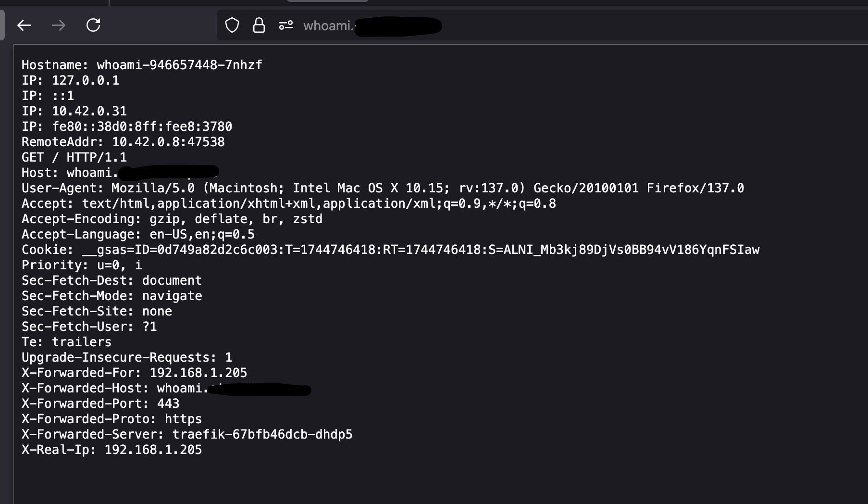Click the forward navigation arrow
Screen dimensions: 868x504
(59, 25)
